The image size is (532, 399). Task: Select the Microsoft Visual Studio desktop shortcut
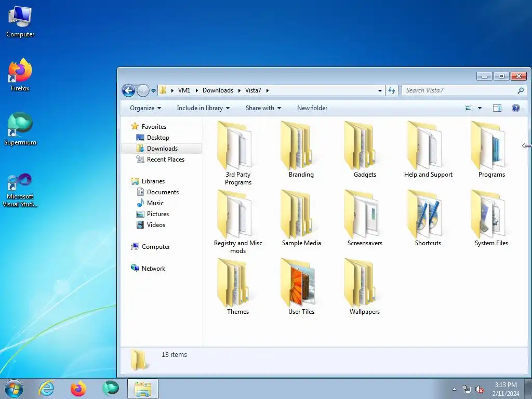pos(20,190)
